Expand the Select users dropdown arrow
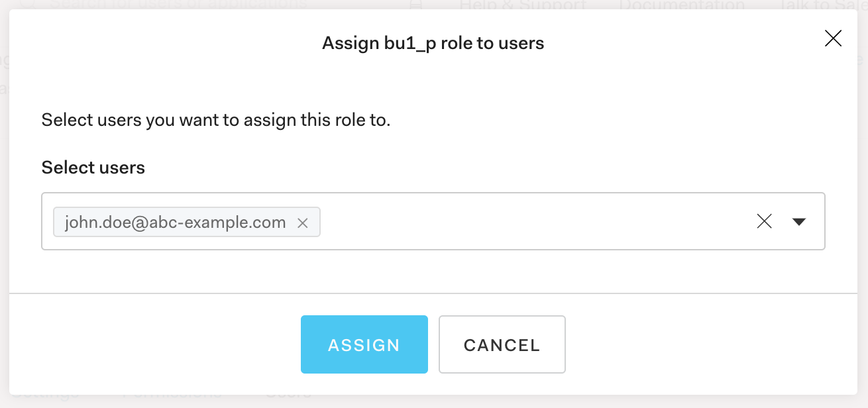 799,222
